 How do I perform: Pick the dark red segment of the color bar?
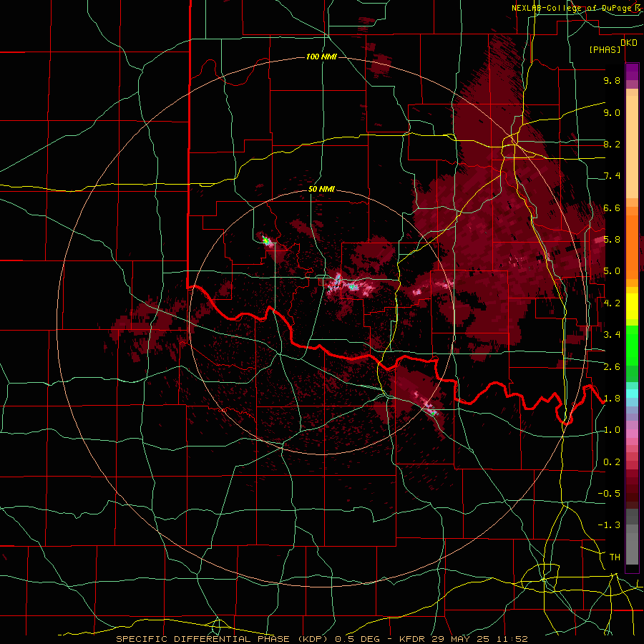click(x=632, y=485)
